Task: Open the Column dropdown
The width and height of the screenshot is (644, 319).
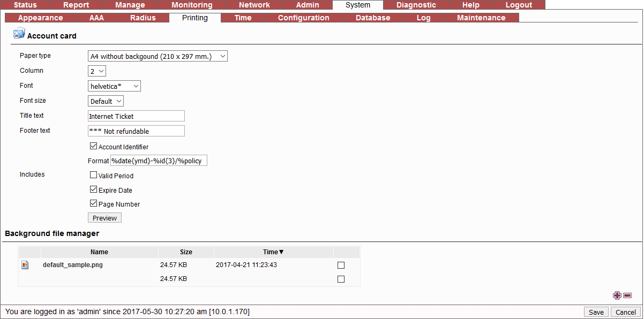Action: pos(97,71)
